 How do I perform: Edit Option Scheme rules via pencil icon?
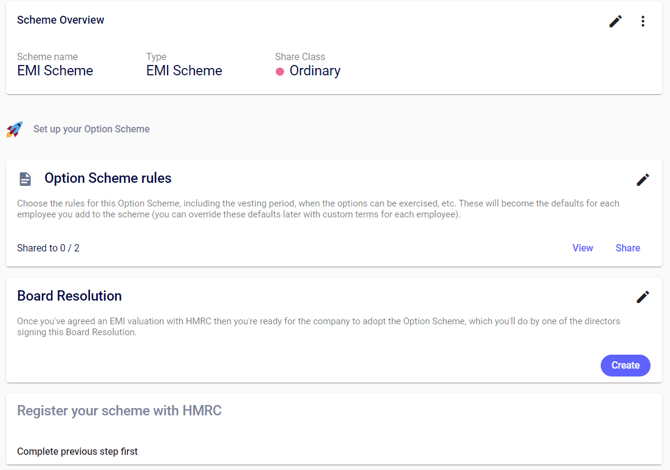[x=642, y=180]
